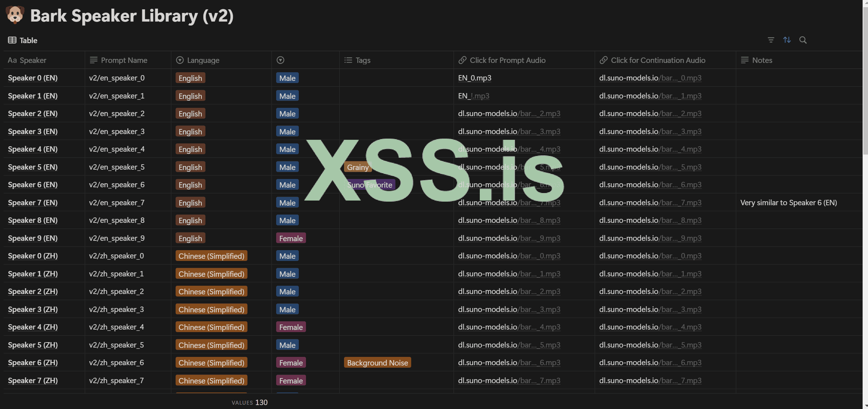Click the Female tag for Speaker 9 (EN)
Viewport: 868px width, 409px height.
291,238
